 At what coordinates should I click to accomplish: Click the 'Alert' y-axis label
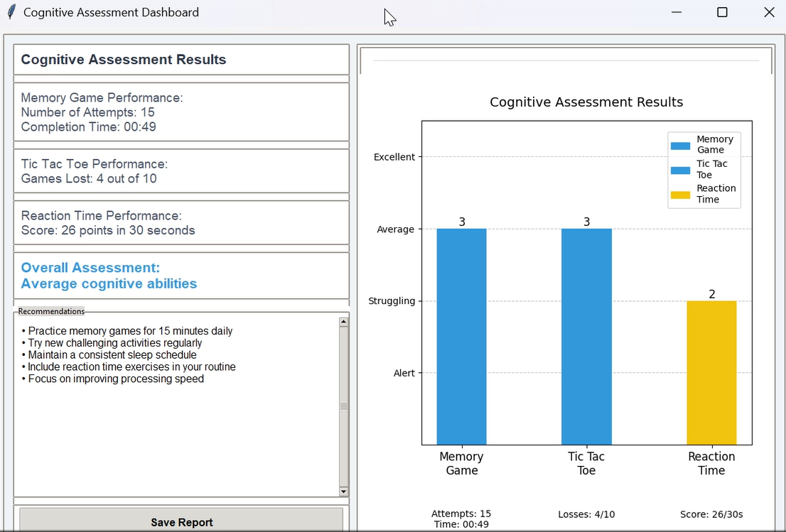[404, 373]
